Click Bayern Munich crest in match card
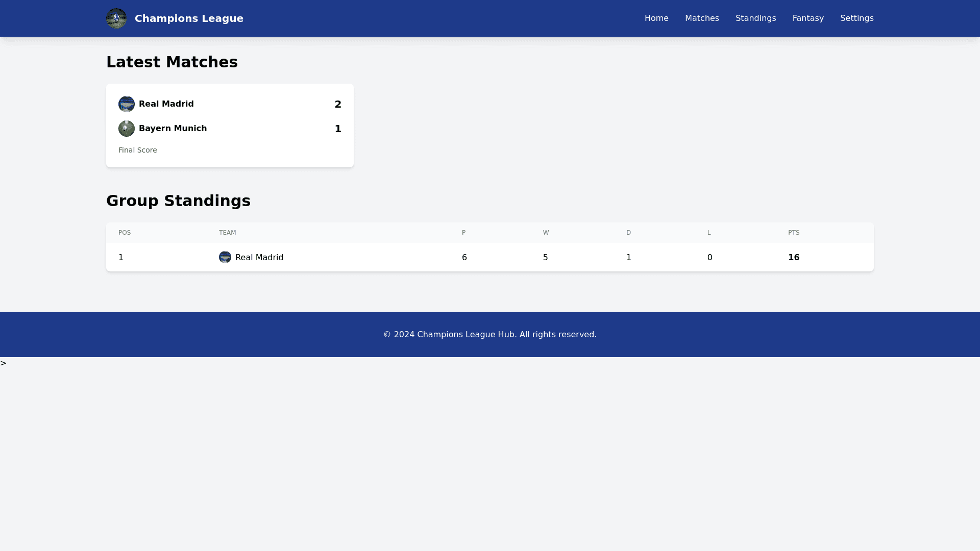 click(127, 129)
